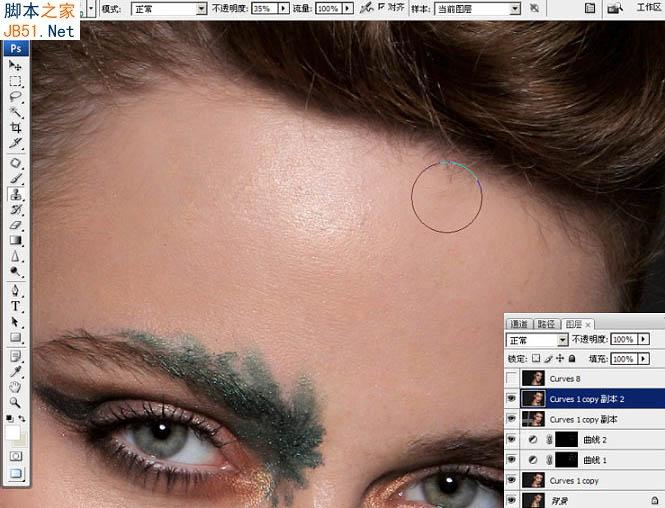Select the Crop tool

[16, 127]
